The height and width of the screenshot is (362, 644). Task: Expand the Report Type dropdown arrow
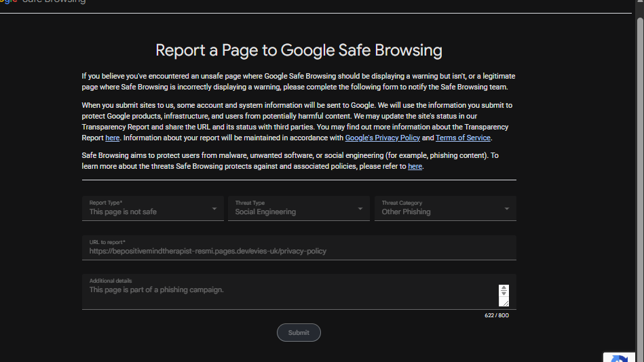[x=214, y=209]
